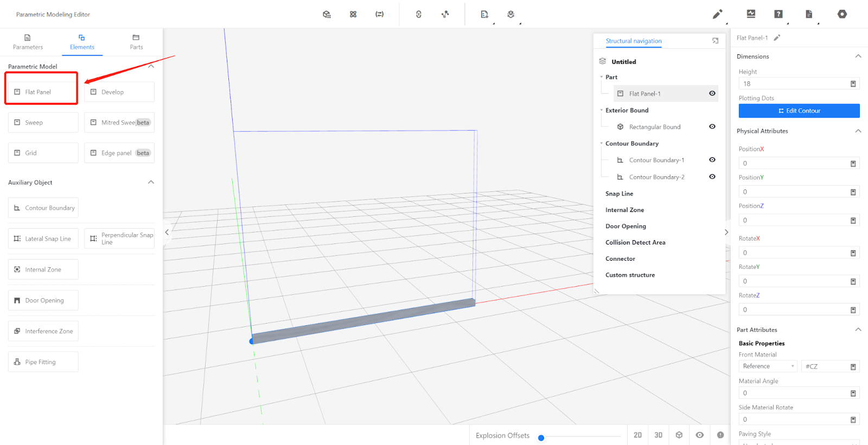
Task: Open the Parts tab
Action: point(136,42)
